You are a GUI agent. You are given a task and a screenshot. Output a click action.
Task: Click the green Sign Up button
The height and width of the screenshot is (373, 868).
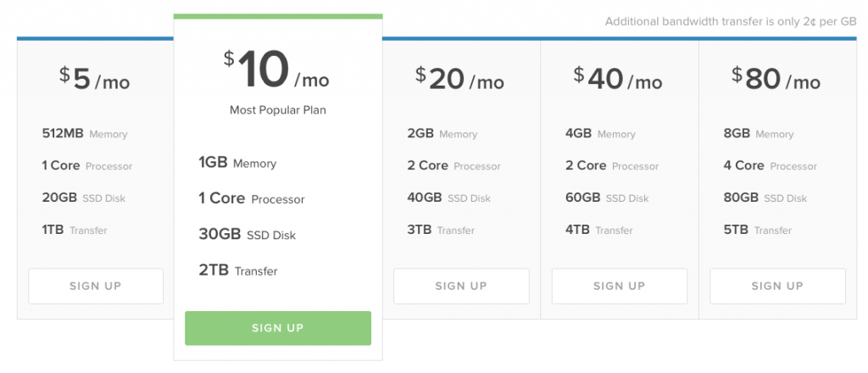pyautogui.click(x=278, y=328)
